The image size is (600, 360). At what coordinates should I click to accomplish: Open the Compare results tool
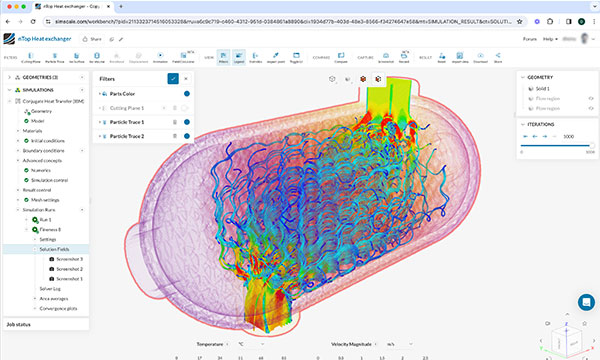click(341, 57)
